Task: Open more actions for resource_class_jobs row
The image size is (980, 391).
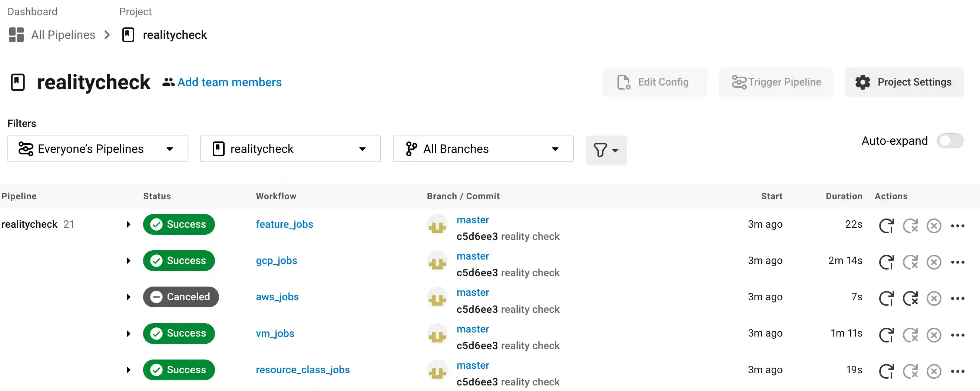Action: (x=957, y=371)
